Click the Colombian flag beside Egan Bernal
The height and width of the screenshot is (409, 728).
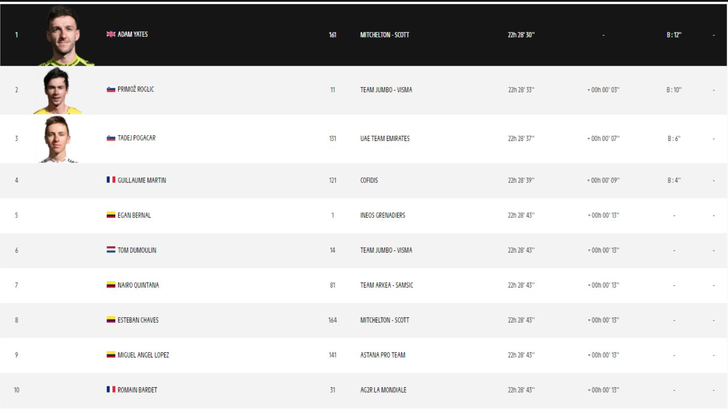[111, 215]
